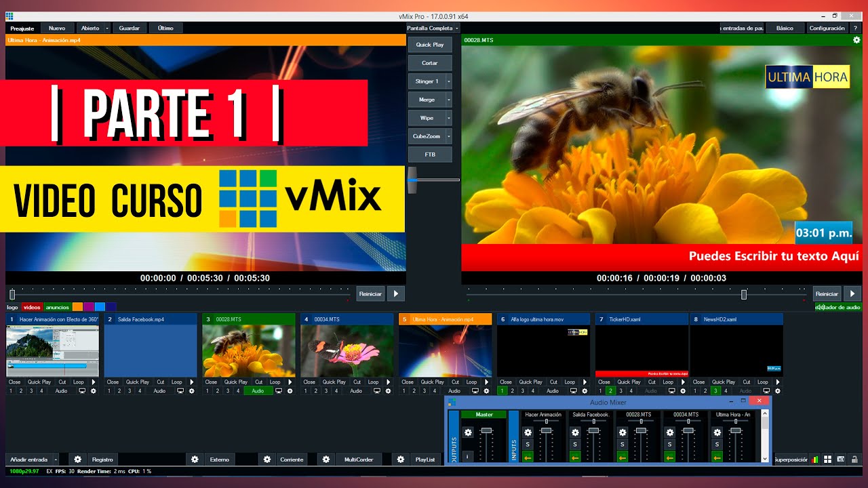Click the transition T-bar slider handle
This screenshot has width=868, height=488.
tap(412, 180)
